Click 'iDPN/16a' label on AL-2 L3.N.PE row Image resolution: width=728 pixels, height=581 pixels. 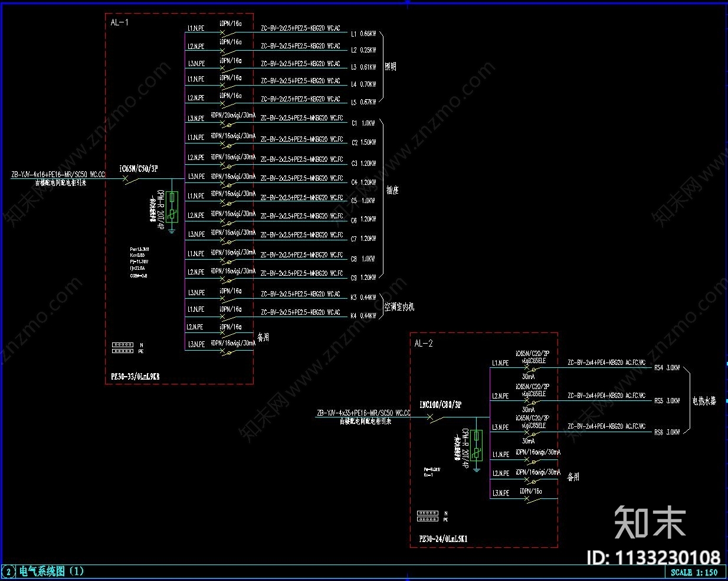click(531, 491)
